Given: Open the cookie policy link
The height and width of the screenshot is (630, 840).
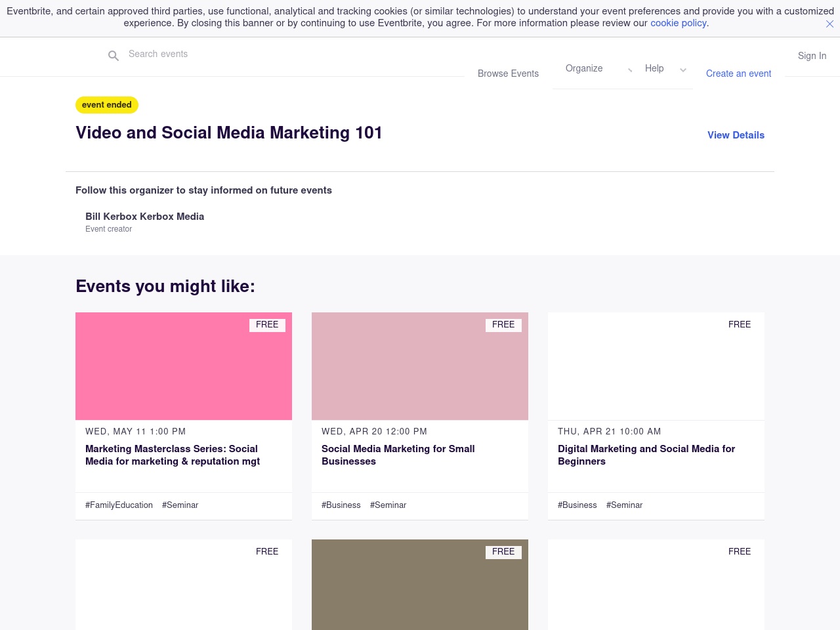Looking at the screenshot, I should tap(678, 23).
